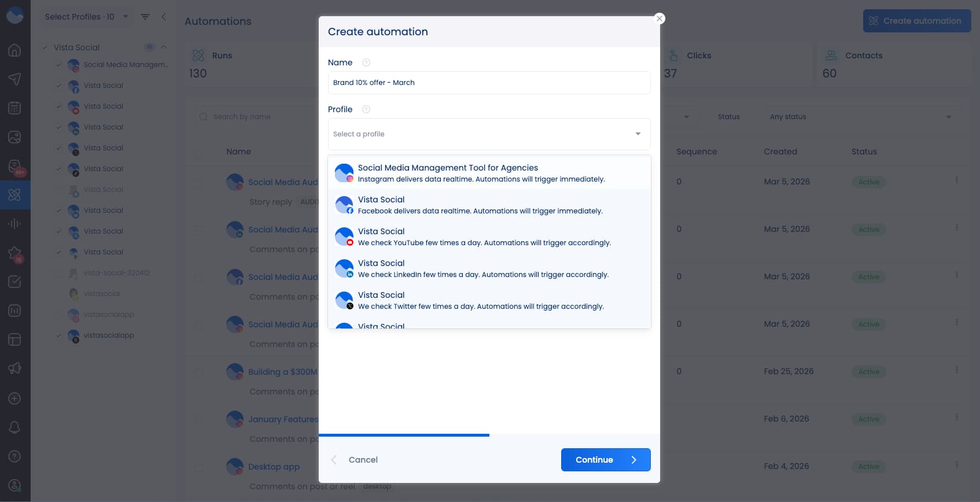
Task: Close the Create automation dialog with X
Action: click(x=659, y=19)
